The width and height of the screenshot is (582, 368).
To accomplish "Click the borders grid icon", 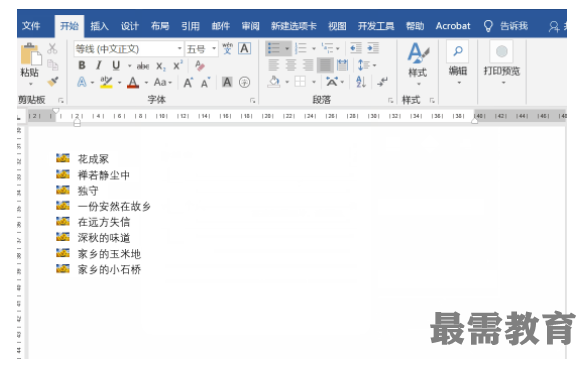I will [x=300, y=82].
